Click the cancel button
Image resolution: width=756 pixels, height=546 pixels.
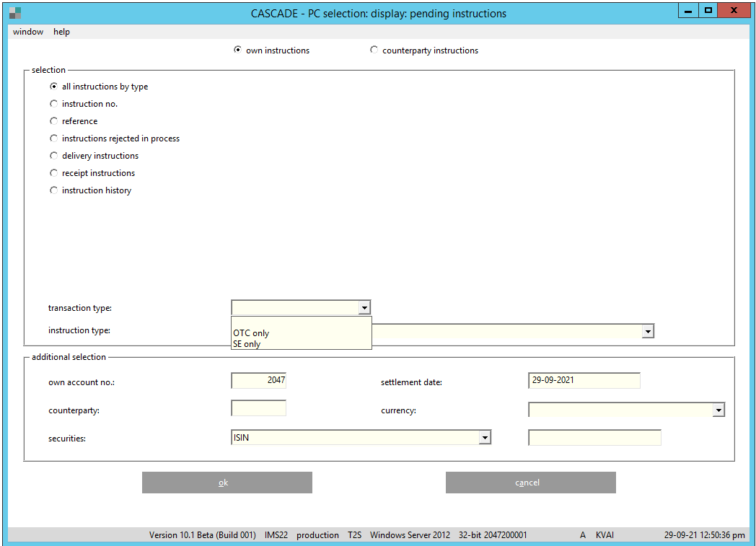coord(530,483)
